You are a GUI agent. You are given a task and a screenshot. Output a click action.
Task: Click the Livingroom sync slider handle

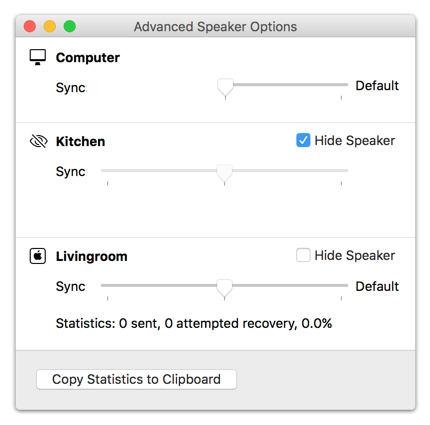[224, 289]
